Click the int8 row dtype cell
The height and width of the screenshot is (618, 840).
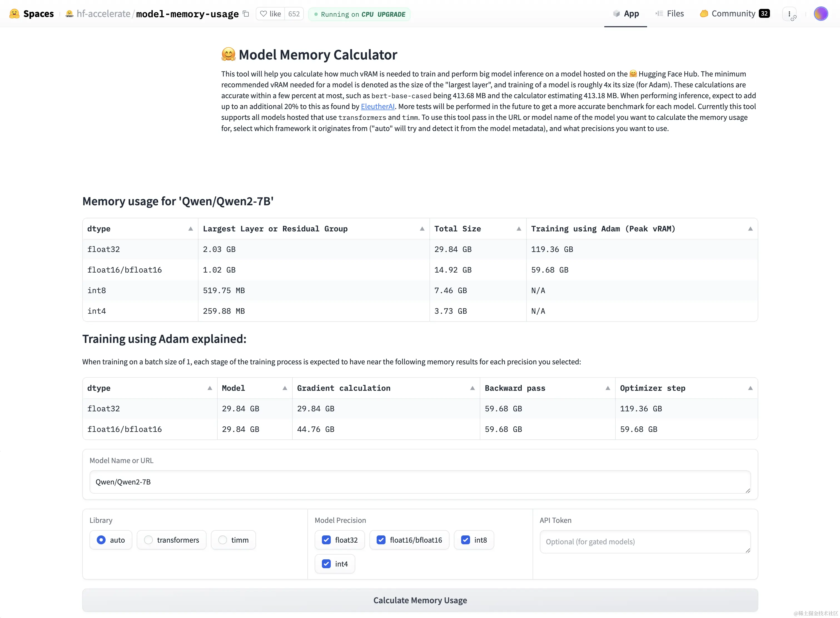pos(140,291)
